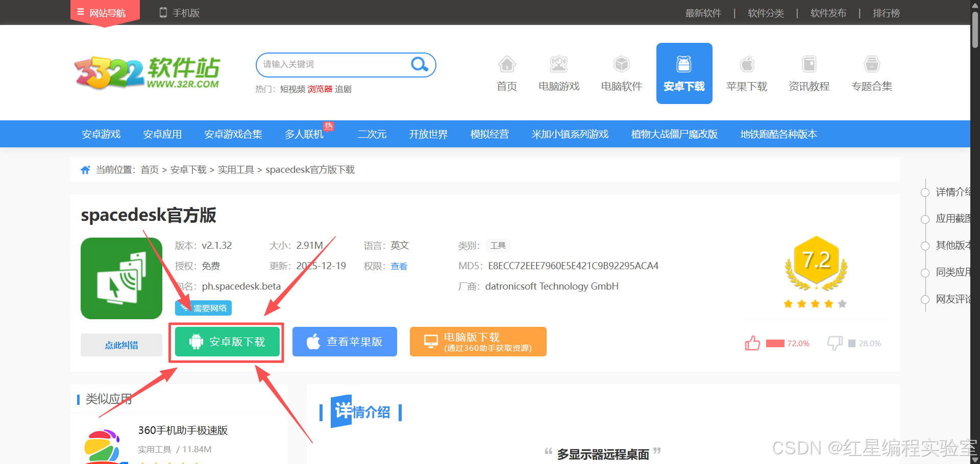Click 安卓版下载 green button

coord(227,342)
